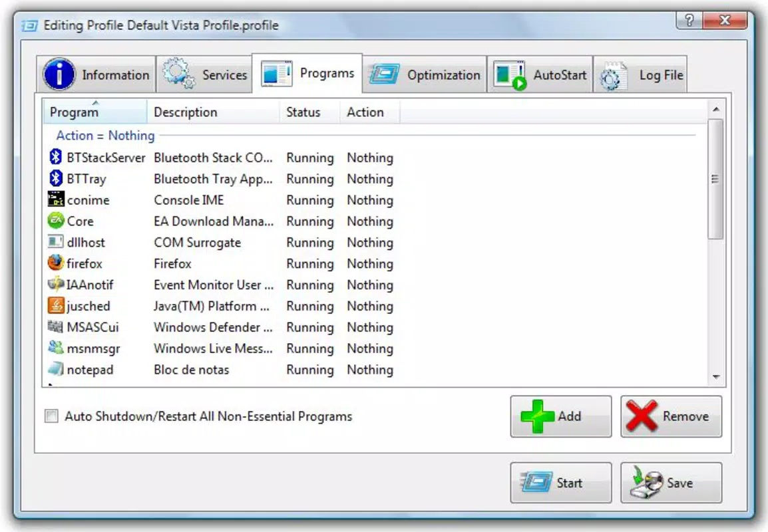Select the 'Event Monitor User ...' description

214,285
